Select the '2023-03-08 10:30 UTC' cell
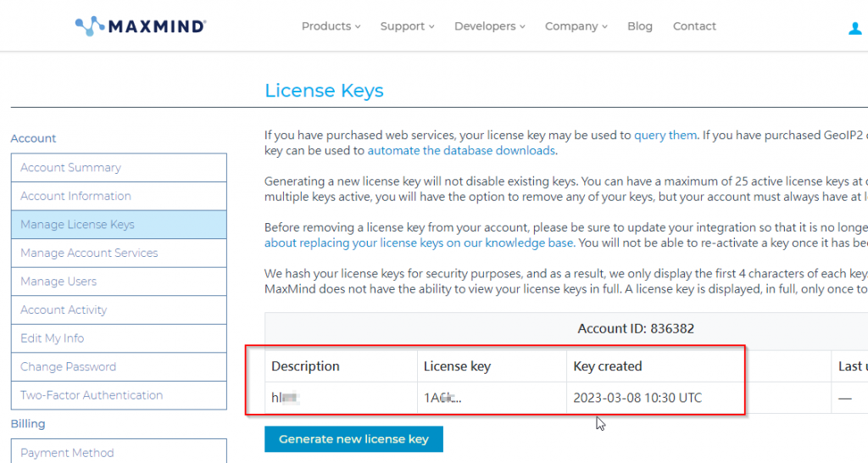 [x=698, y=398]
